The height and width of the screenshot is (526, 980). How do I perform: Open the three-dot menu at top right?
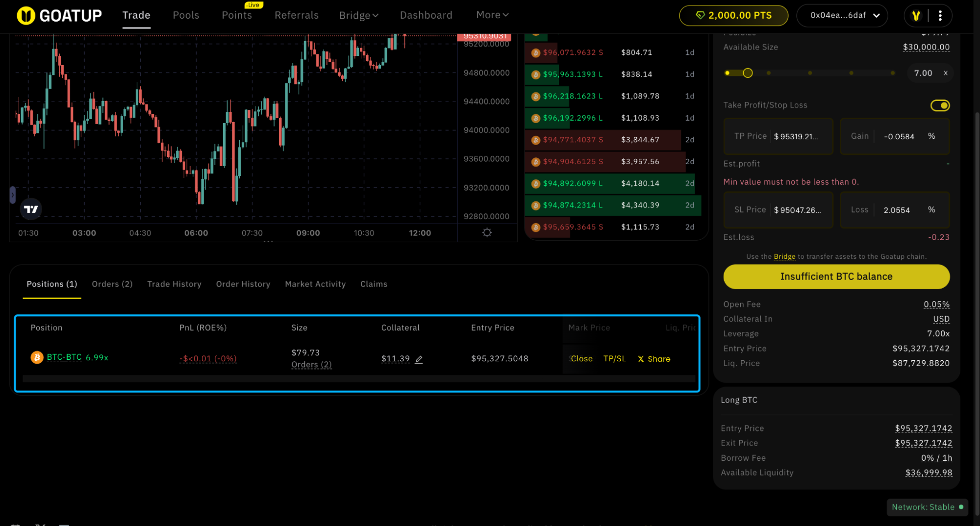tap(940, 15)
